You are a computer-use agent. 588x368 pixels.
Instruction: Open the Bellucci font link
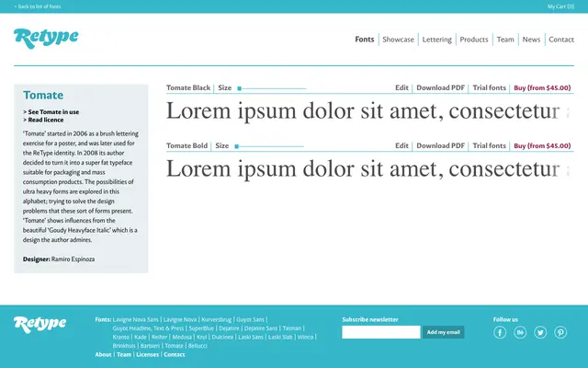coord(198,346)
